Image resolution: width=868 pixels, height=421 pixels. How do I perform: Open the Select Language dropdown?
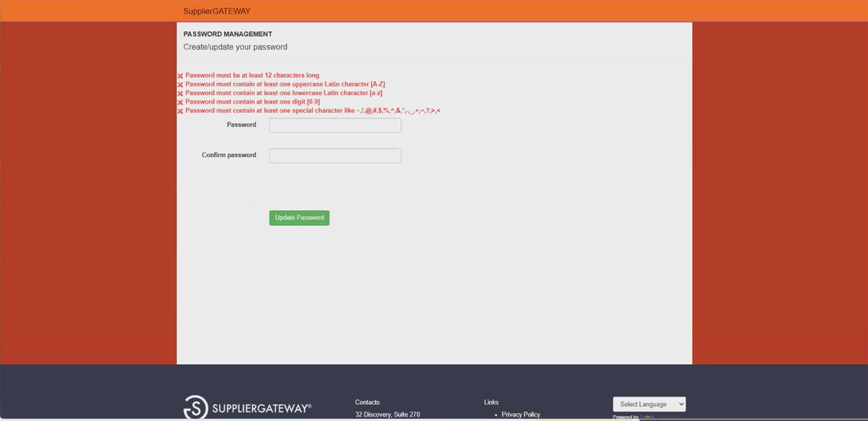coord(649,404)
